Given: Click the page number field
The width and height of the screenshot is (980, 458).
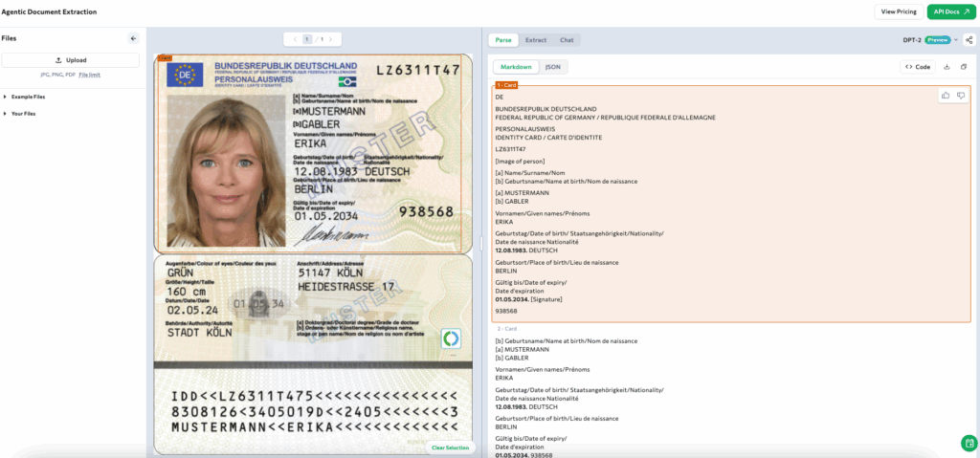Looking at the screenshot, I should (x=307, y=39).
